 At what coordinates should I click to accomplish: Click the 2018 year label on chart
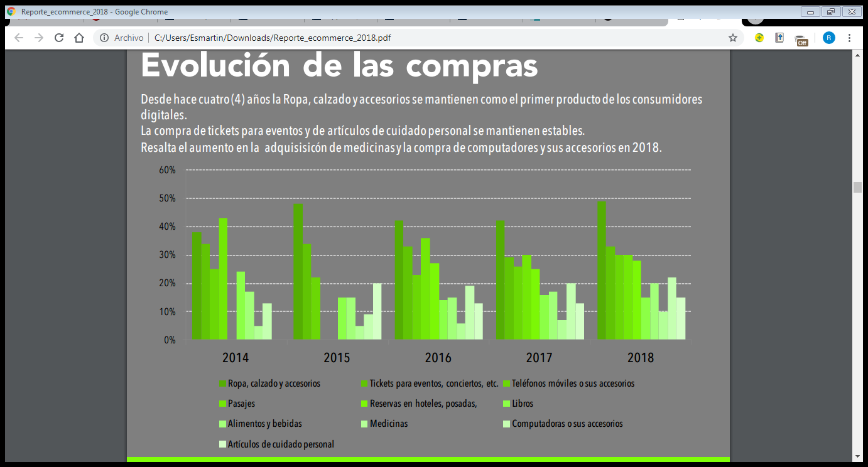point(640,358)
